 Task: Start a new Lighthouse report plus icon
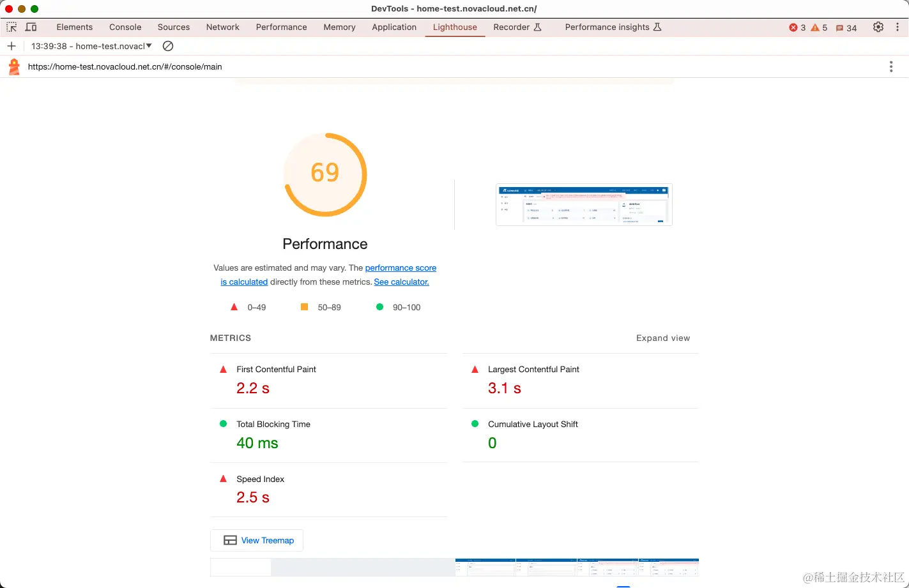coord(11,46)
